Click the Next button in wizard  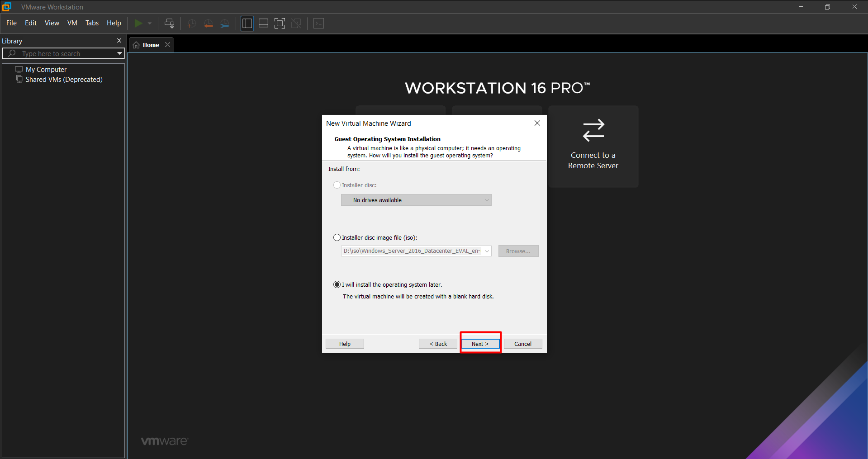pos(480,344)
